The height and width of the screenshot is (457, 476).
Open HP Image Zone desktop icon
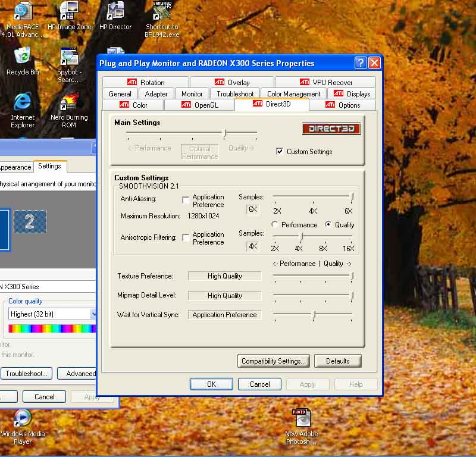[69, 12]
